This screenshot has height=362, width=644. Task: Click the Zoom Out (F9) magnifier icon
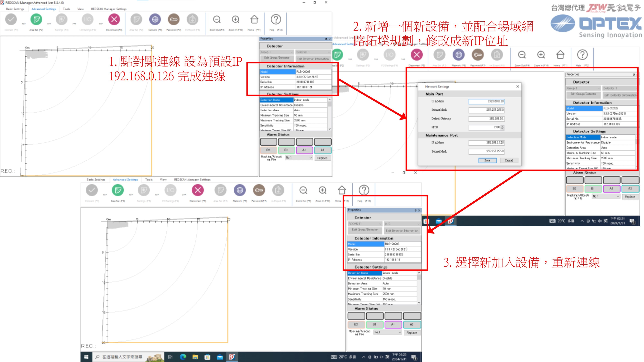[x=217, y=19]
